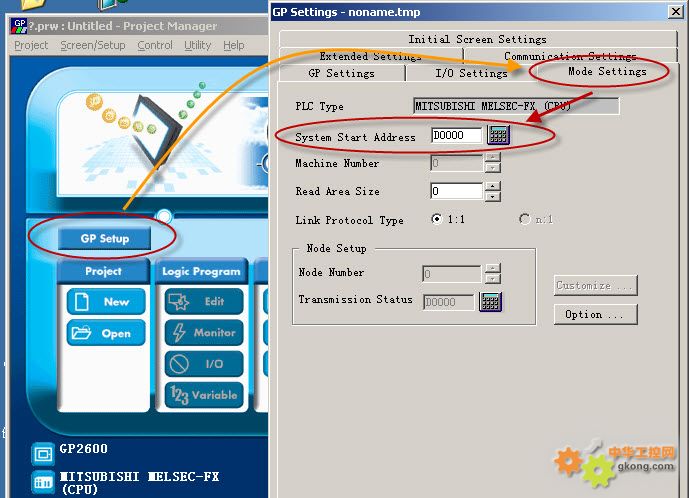Viewport: 689px width, 498px height.
Task: Switch to the I/O Settings tab
Action: 471,73
